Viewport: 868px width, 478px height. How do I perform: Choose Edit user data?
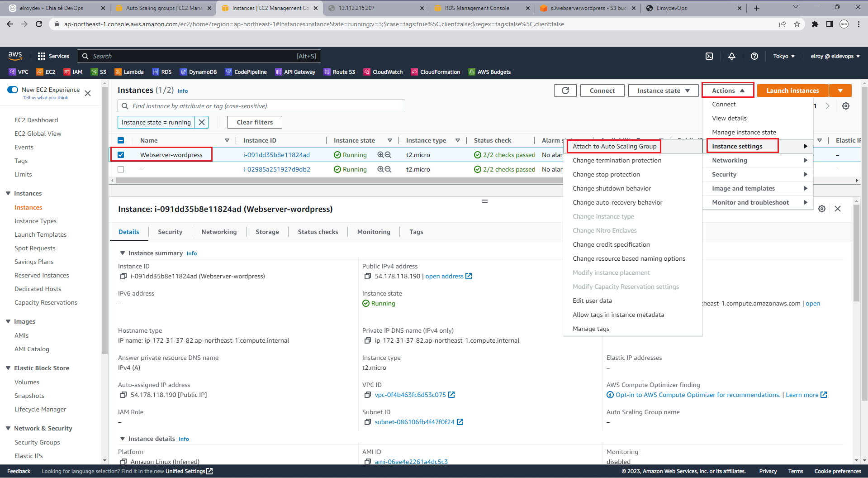pyautogui.click(x=592, y=301)
